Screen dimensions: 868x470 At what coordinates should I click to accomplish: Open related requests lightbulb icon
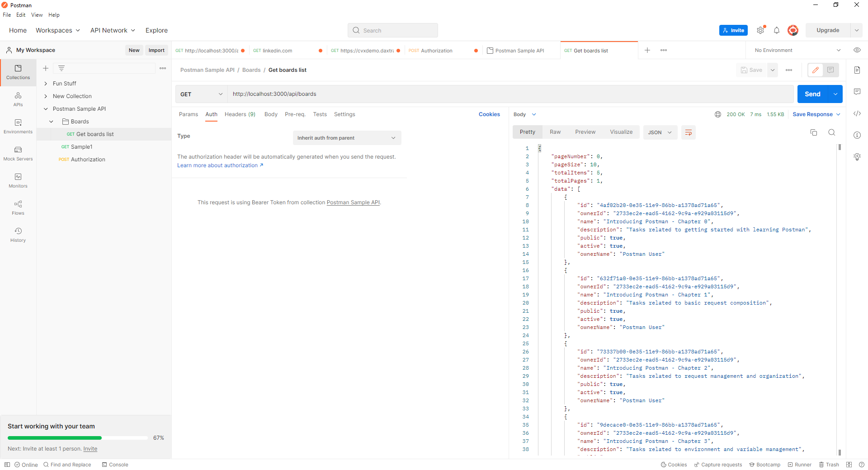(x=857, y=157)
